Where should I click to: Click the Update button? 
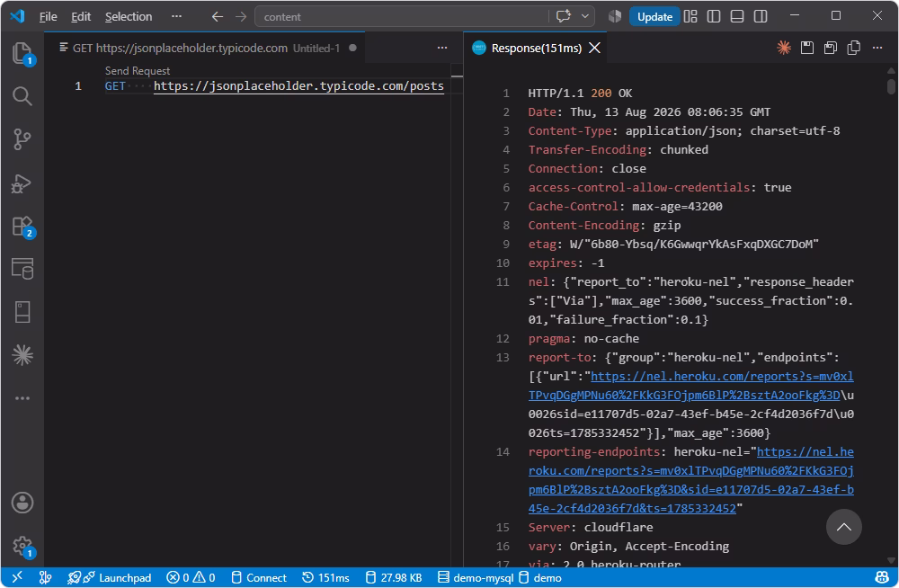click(x=654, y=17)
